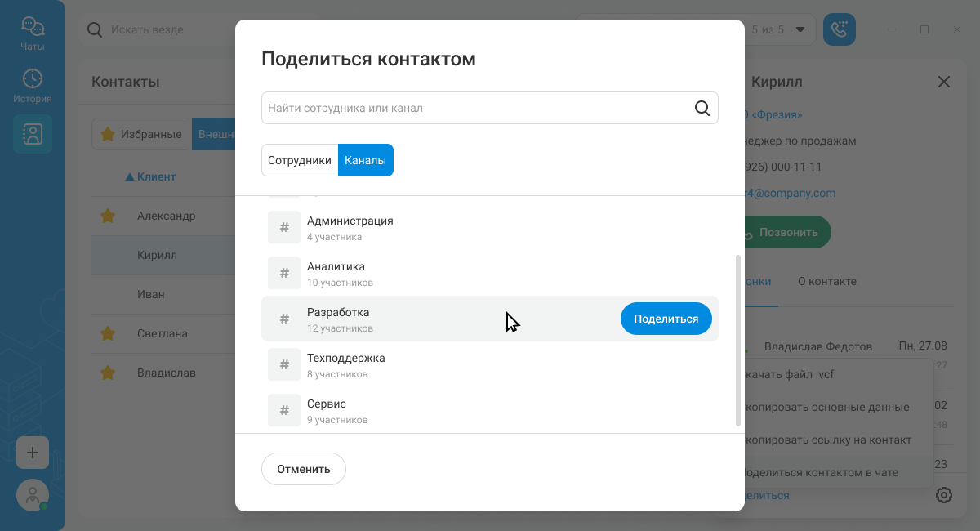
Task: Click the hash icon for Администрация channel
Action: pos(284,227)
